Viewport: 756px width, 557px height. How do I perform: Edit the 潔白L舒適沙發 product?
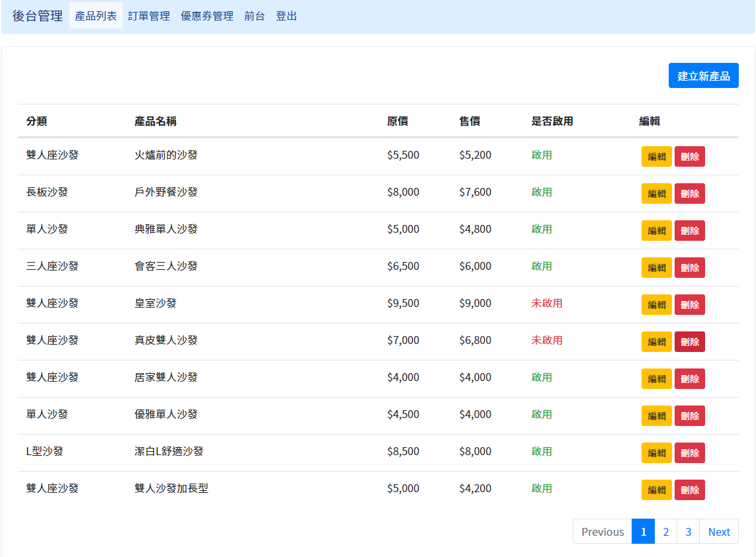(x=656, y=452)
